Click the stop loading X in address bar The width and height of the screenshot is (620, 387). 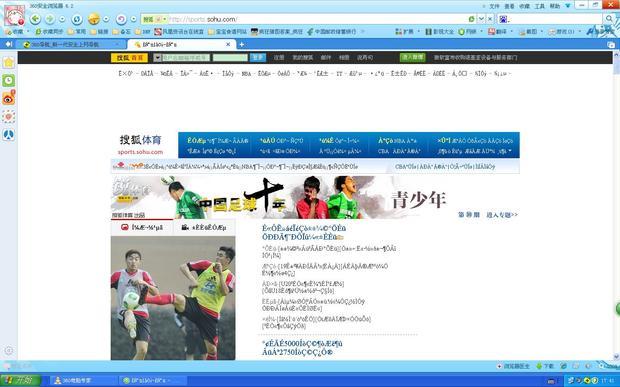point(490,19)
